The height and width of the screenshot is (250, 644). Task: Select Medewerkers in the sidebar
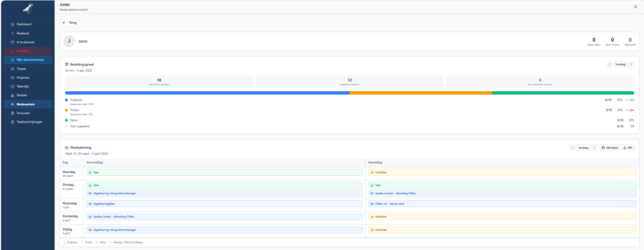[28, 105]
